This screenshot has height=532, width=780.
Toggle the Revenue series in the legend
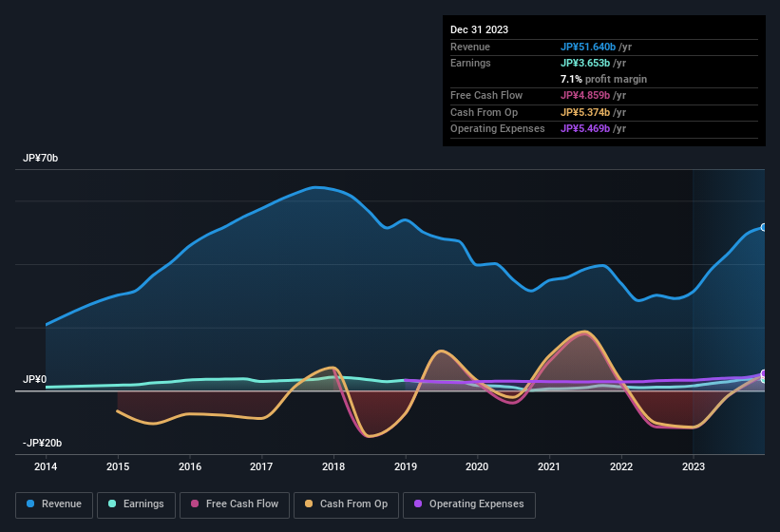coord(54,504)
